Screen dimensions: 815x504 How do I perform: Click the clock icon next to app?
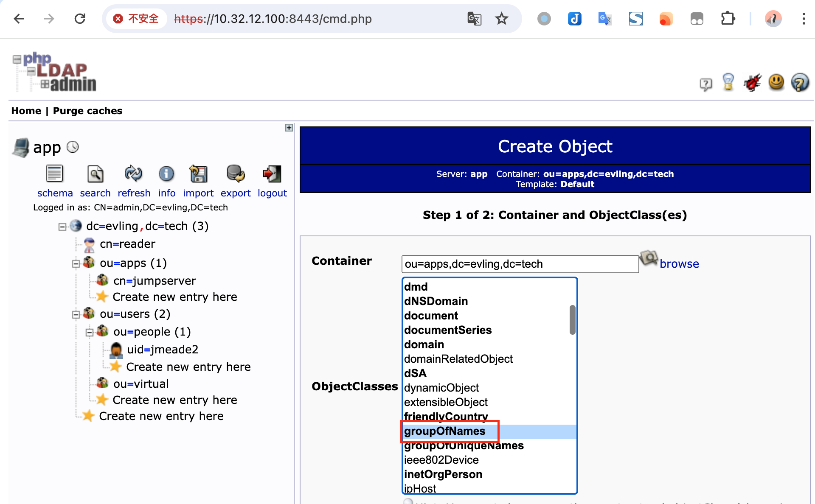click(73, 147)
